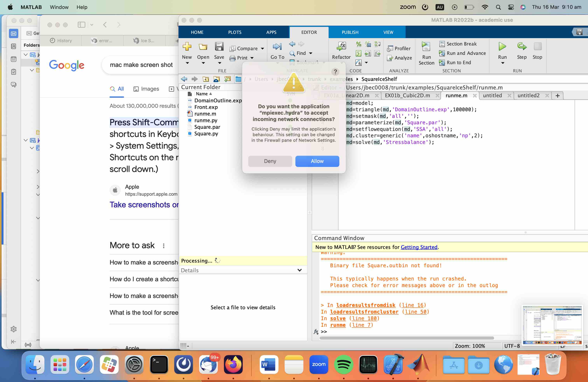Switch to the APPS ribbon tab
Viewport: 588px width, 382px height.
pos(271,32)
